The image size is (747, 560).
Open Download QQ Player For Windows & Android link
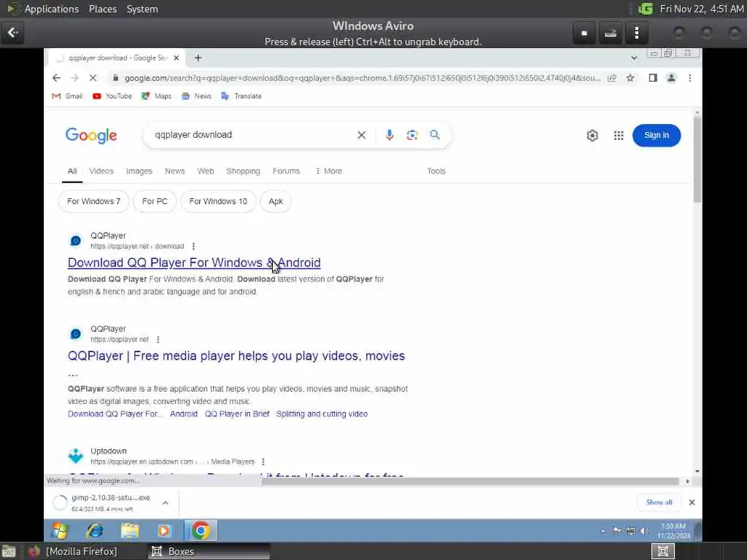194,262
